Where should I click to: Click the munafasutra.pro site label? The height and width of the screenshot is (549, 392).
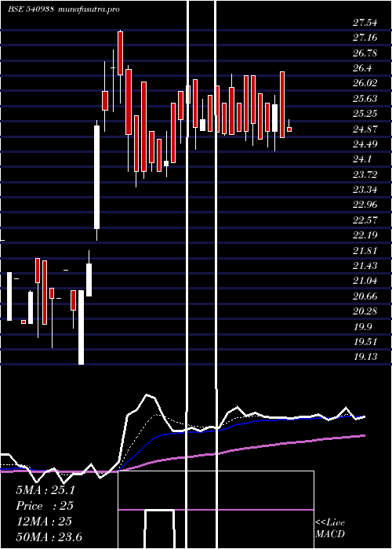89,9
